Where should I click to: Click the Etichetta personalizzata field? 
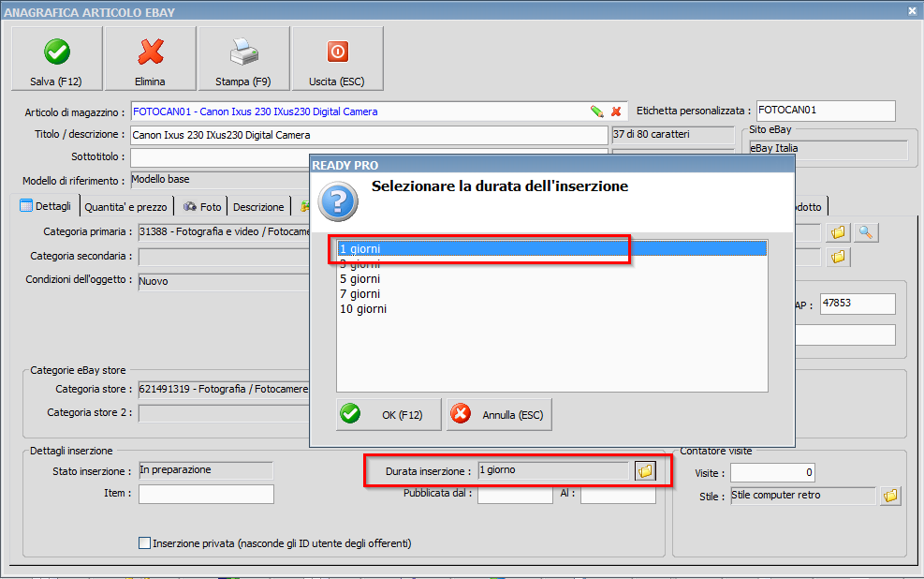[826, 111]
